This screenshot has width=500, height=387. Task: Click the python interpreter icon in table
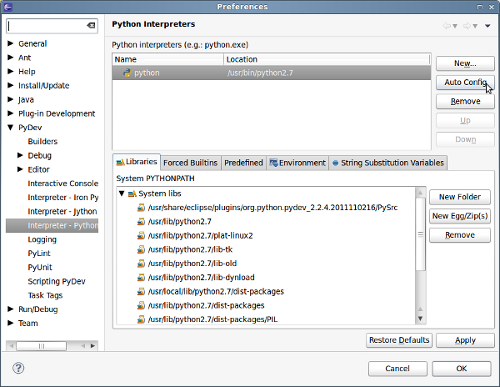click(127, 73)
